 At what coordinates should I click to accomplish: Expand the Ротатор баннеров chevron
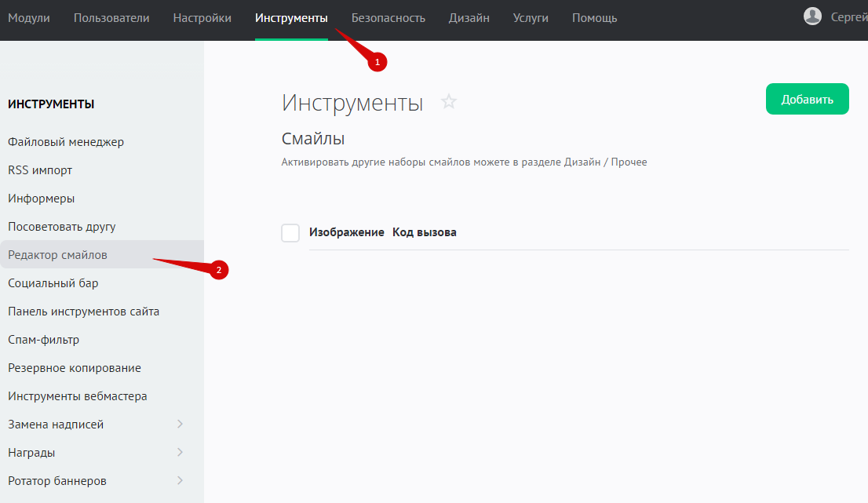pos(180,481)
